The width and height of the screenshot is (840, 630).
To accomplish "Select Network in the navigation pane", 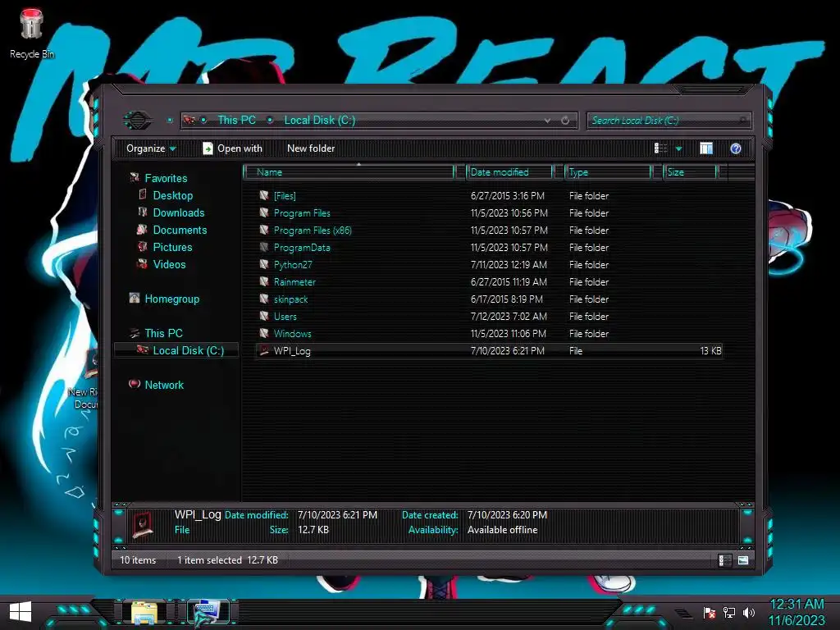I will tap(164, 385).
